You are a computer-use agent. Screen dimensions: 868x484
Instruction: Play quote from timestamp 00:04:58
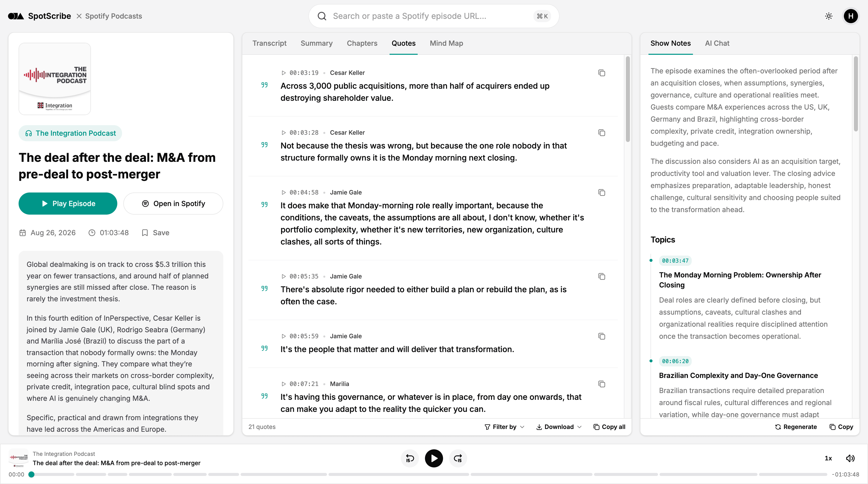click(x=300, y=192)
